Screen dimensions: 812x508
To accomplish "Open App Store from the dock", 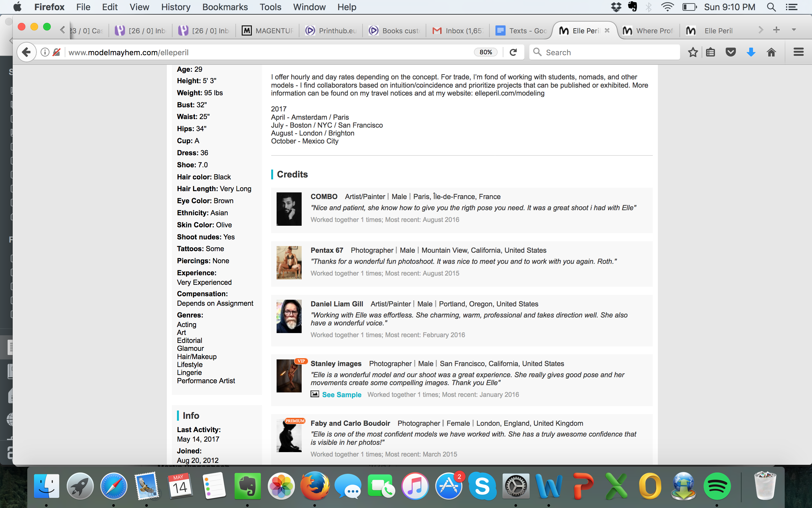I will point(449,486).
